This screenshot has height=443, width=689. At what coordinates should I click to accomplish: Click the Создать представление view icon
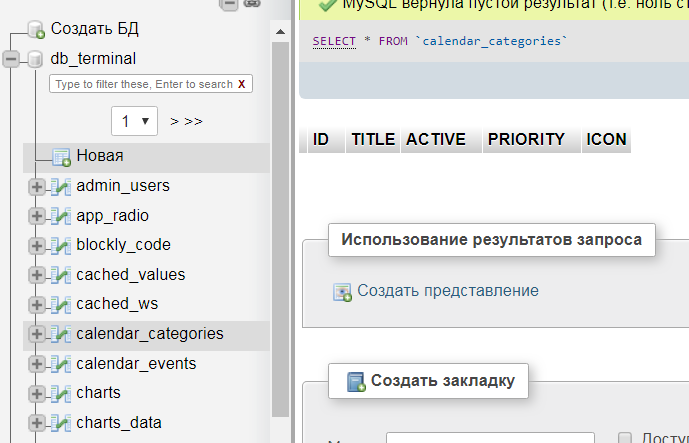(342, 292)
